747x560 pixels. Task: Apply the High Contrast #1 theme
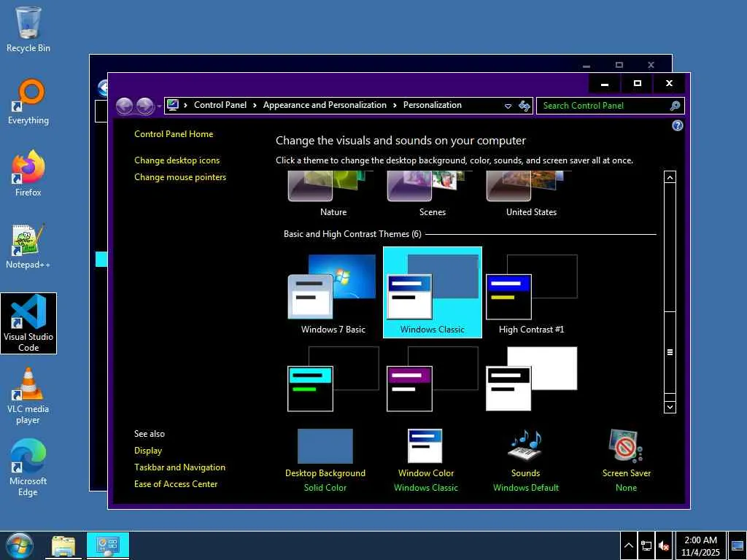pyautogui.click(x=531, y=293)
